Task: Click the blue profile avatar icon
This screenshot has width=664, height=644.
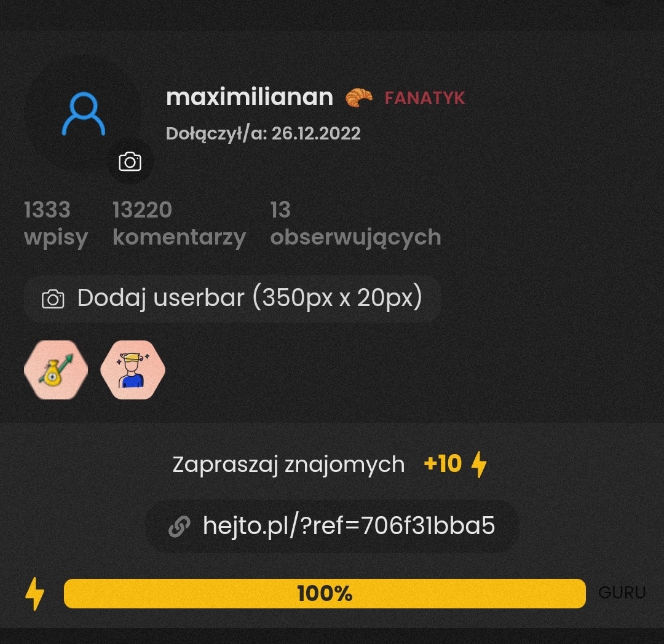Action: click(84, 114)
